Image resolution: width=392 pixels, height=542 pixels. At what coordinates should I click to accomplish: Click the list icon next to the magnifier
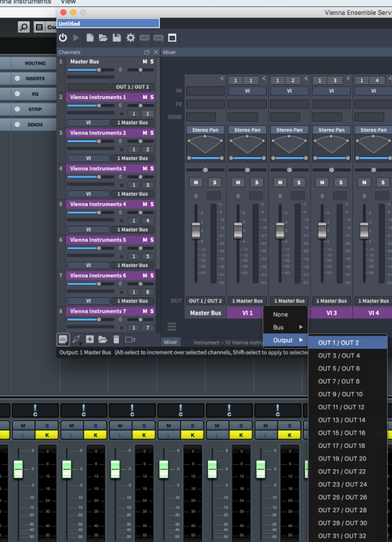40,27
